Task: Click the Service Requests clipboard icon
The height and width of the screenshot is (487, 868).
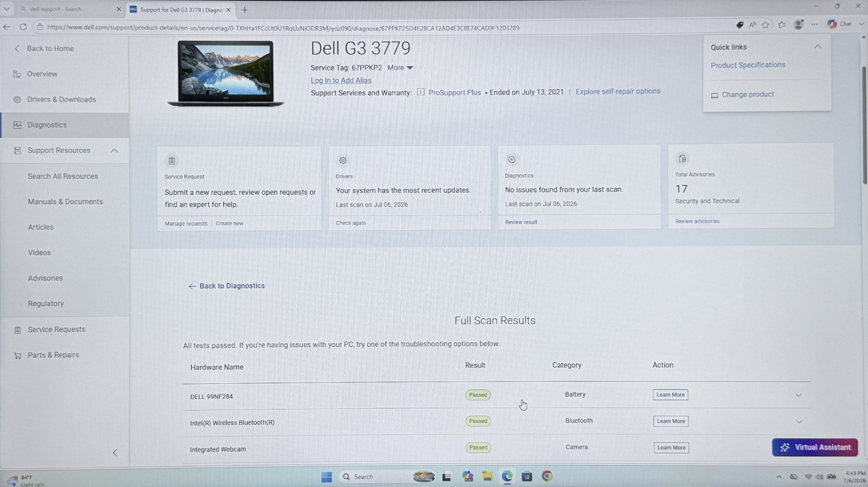Action: click(x=17, y=330)
